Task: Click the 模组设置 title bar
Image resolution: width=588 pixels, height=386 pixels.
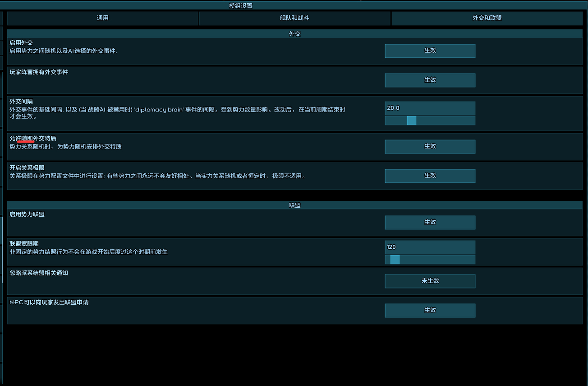Action: (294, 5)
